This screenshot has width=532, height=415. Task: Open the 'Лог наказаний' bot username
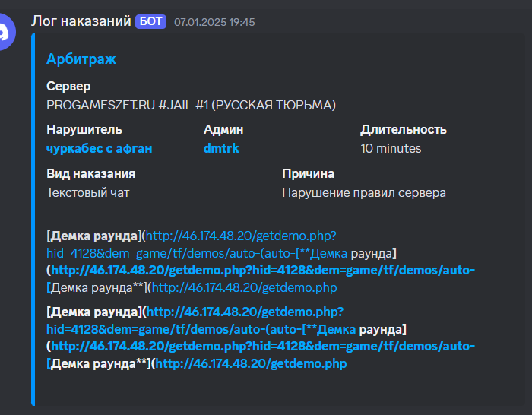(81, 21)
